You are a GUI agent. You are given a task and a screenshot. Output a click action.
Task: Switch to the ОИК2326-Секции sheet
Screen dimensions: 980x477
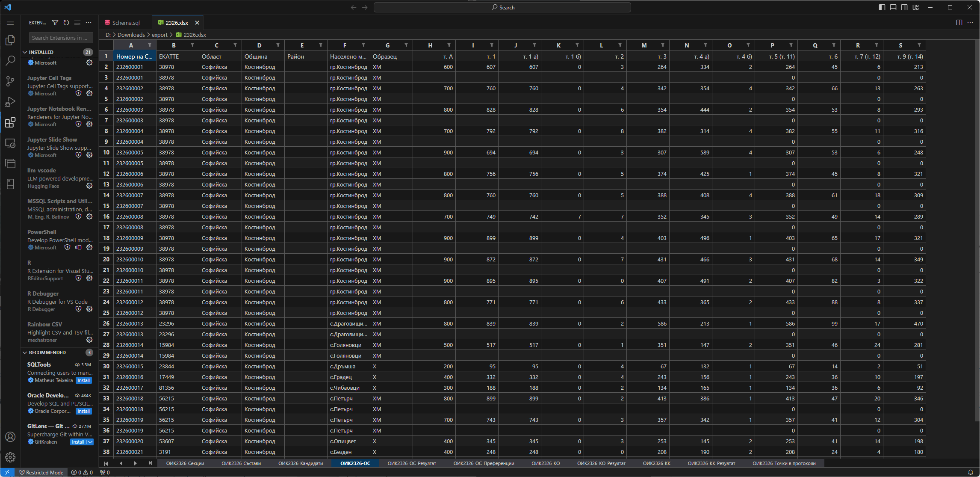pyautogui.click(x=185, y=463)
